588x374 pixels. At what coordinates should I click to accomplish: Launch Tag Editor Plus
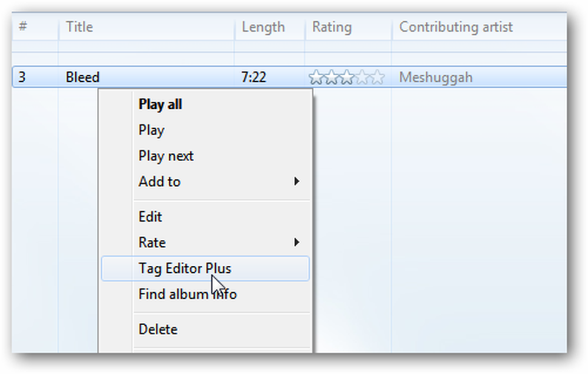205,268
